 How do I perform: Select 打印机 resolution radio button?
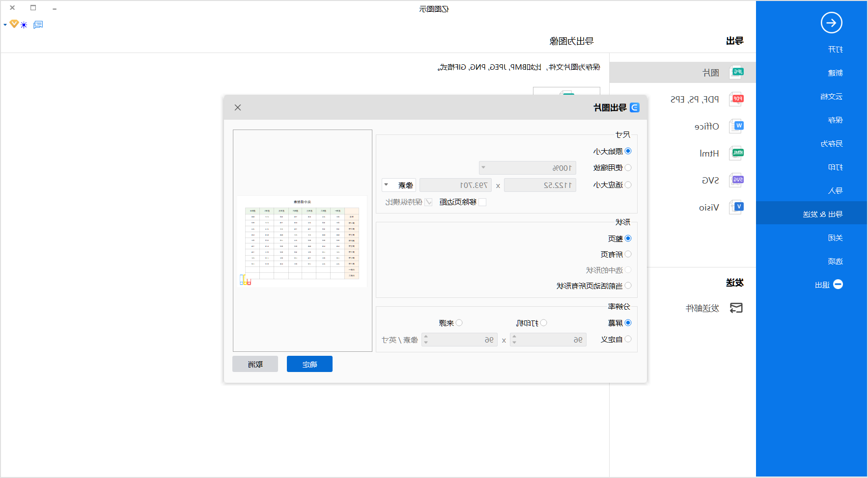543,323
